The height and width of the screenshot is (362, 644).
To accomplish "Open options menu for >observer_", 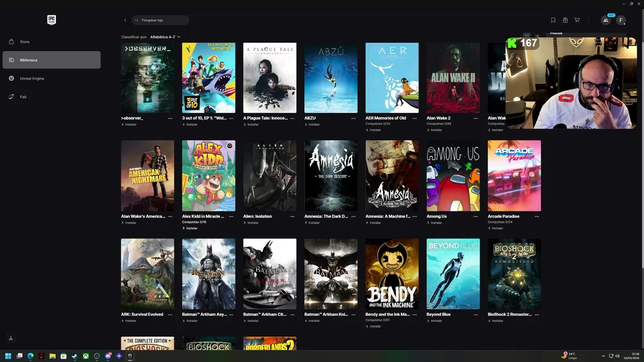I will point(170,118).
